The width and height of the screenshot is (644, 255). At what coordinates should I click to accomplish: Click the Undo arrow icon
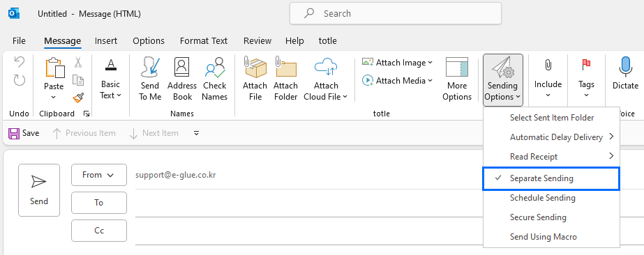point(19,62)
